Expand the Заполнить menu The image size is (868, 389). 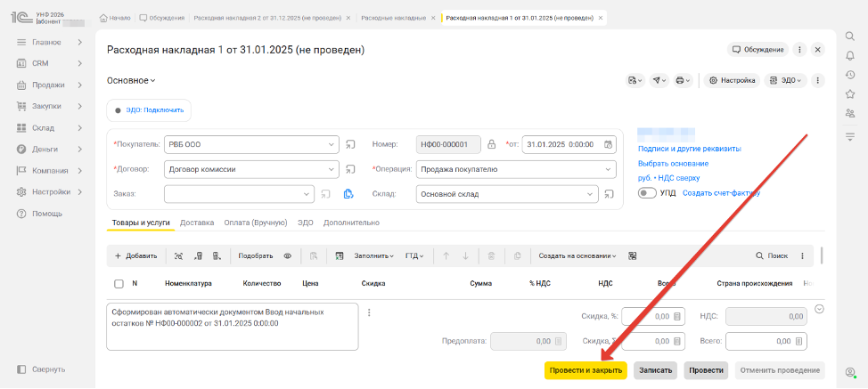tap(374, 255)
